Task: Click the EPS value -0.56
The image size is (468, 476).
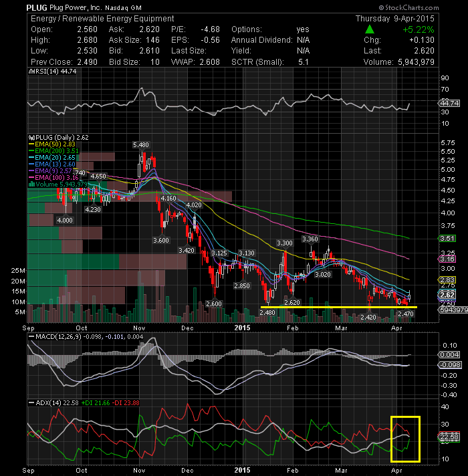Action: (x=210, y=40)
